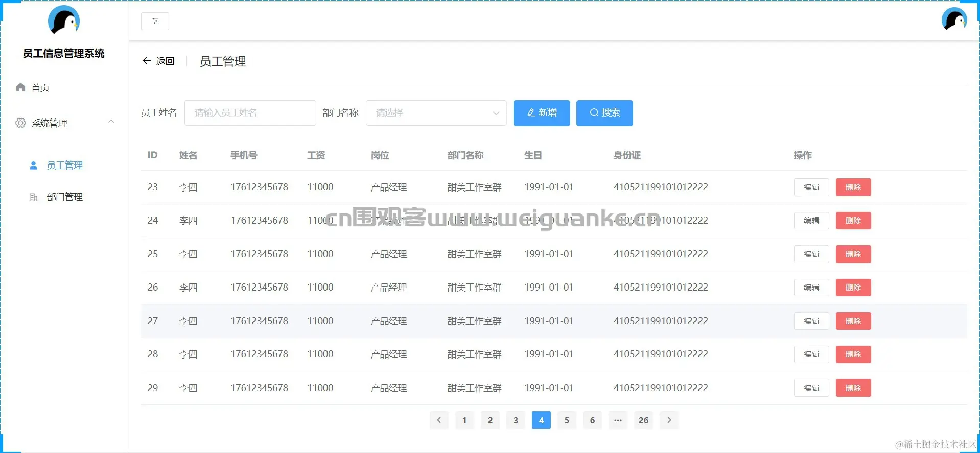Click the 员工姓名 input field
Viewport: 980px width, 453px height.
point(250,113)
